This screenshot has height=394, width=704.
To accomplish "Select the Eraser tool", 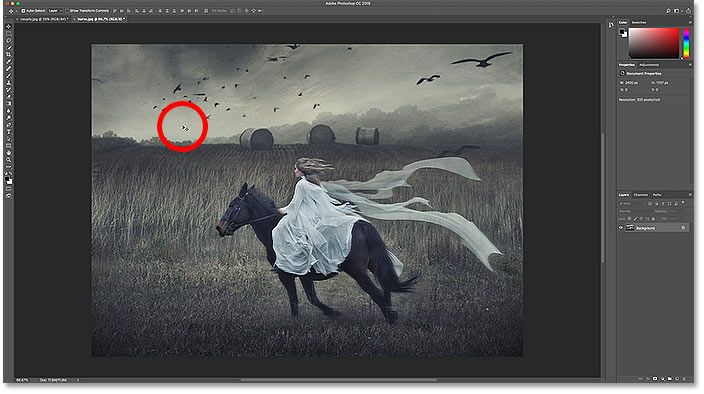I will coord(9,96).
